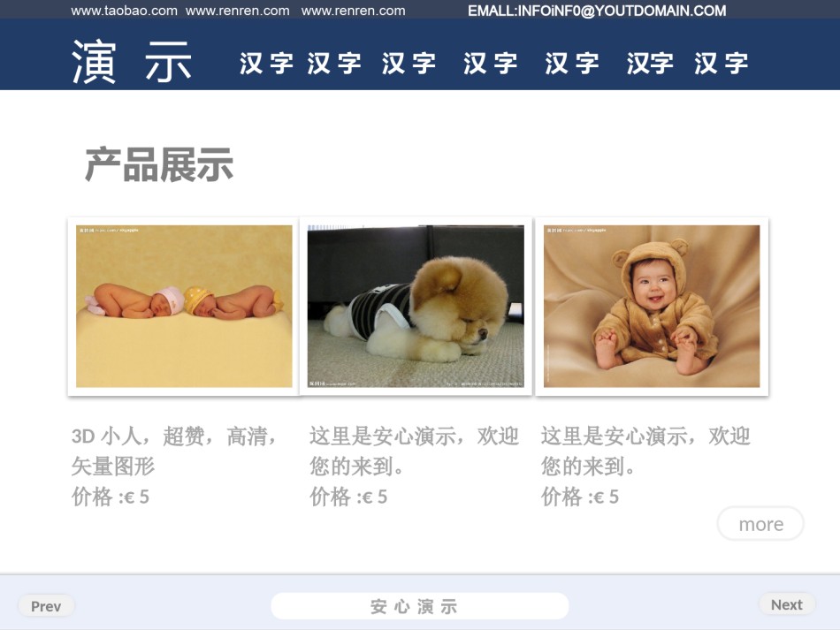View the sleeping babies product photo

(184, 307)
